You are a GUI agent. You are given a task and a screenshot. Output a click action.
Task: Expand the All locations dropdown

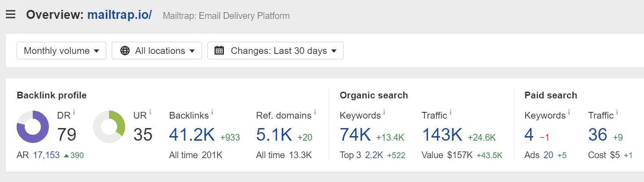[x=157, y=51]
